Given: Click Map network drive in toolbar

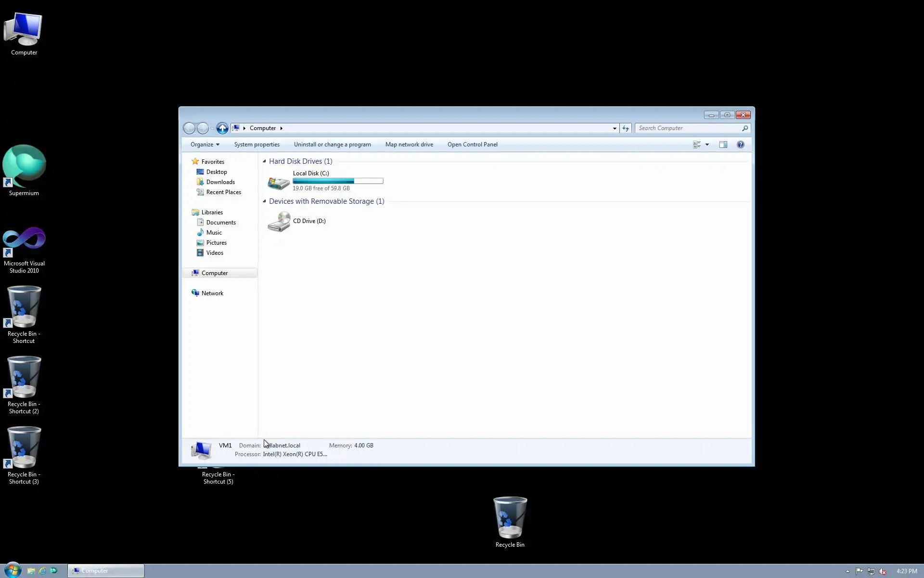Looking at the screenshot, I should 409,144.
